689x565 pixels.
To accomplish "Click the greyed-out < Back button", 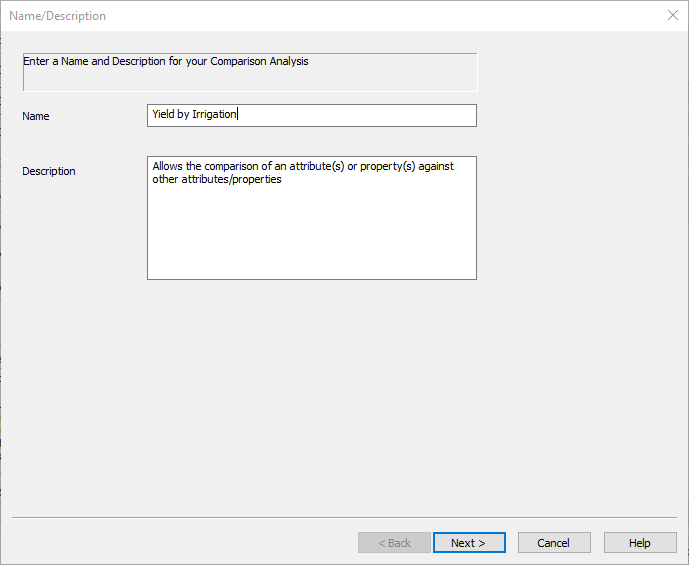I will click(394, 543).
